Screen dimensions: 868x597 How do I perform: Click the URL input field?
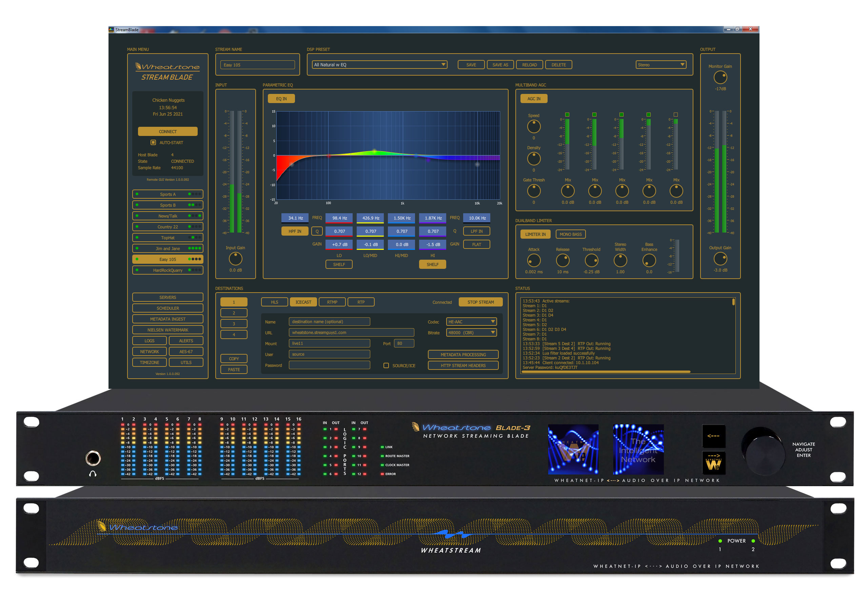pos(351,333)
